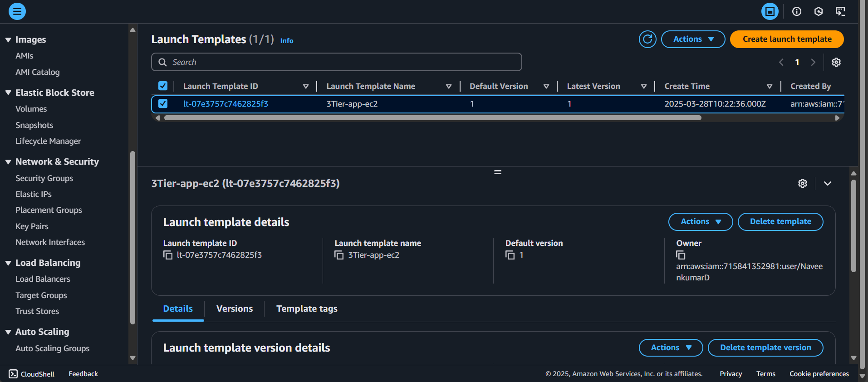The image size is (868, 382).
Task: Open the Info link beside Launch Templates
Action: coord(287,41)
